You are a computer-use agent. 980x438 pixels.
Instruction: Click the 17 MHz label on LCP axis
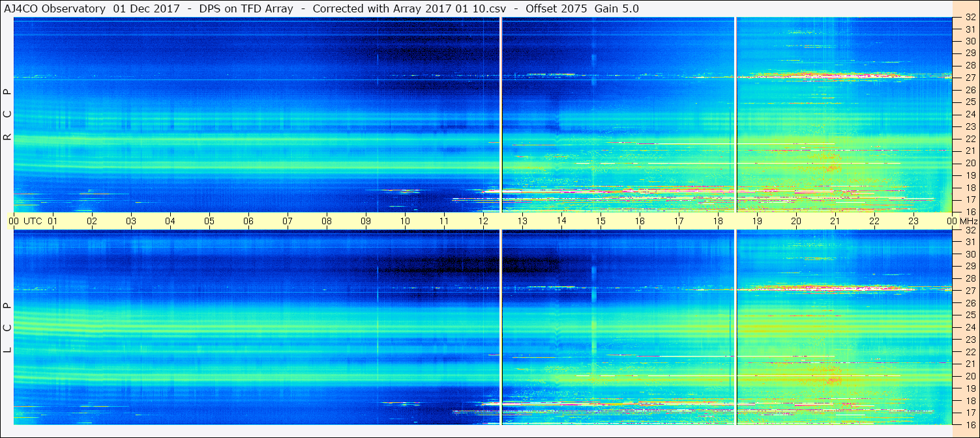970,413
